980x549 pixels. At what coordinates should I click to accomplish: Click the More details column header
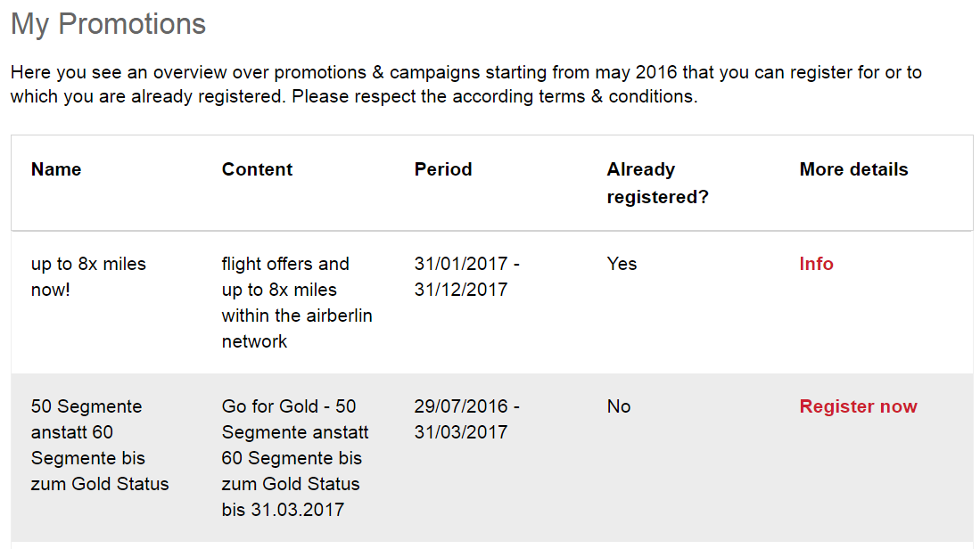853,169
